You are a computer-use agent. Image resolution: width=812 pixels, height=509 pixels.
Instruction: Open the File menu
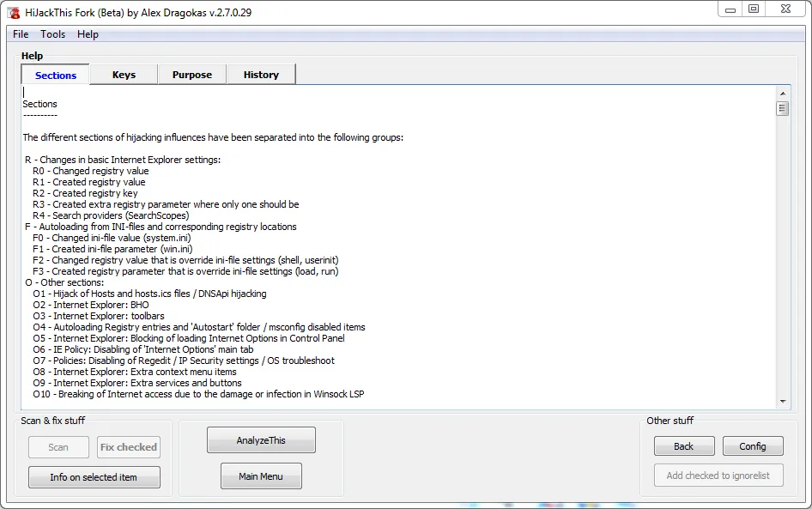(21, 34)
